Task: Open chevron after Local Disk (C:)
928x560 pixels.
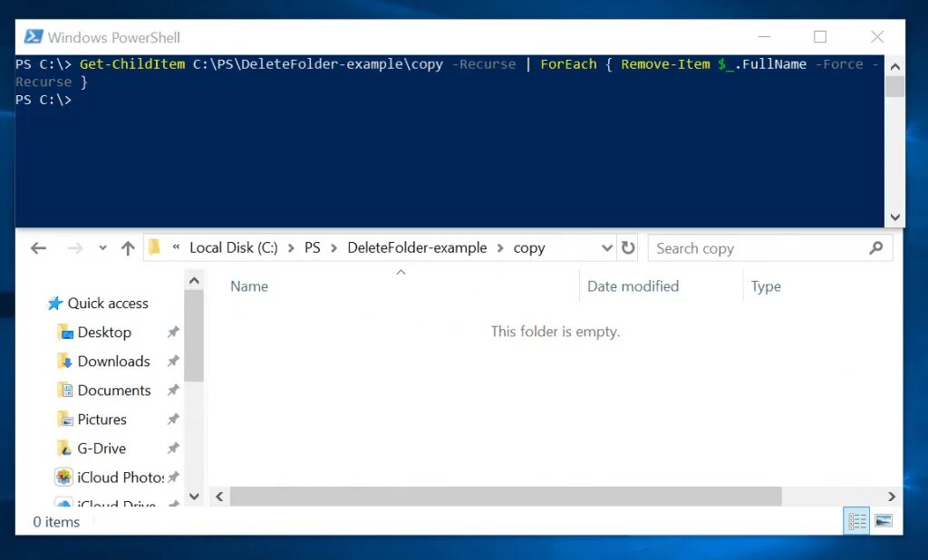Action: (x=291, y=248)
